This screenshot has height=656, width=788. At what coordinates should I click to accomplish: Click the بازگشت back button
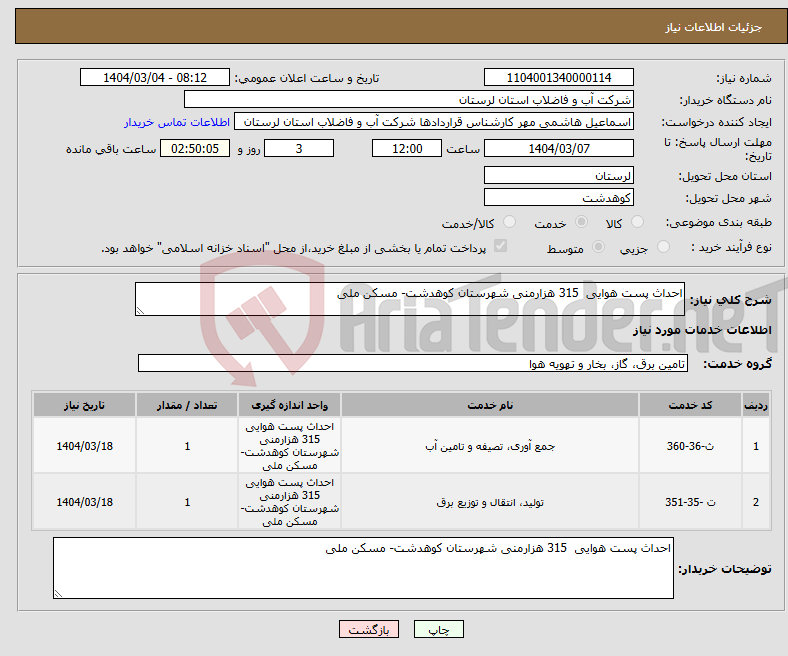pyautogui.click(x=369, y=629)
